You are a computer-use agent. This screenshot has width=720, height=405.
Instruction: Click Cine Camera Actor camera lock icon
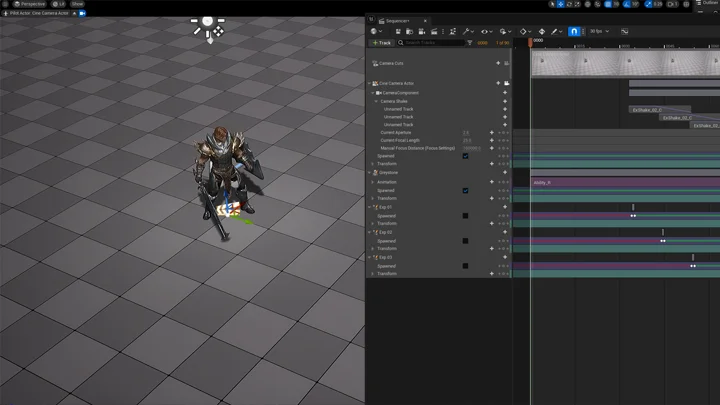click(x=506, y=84)
